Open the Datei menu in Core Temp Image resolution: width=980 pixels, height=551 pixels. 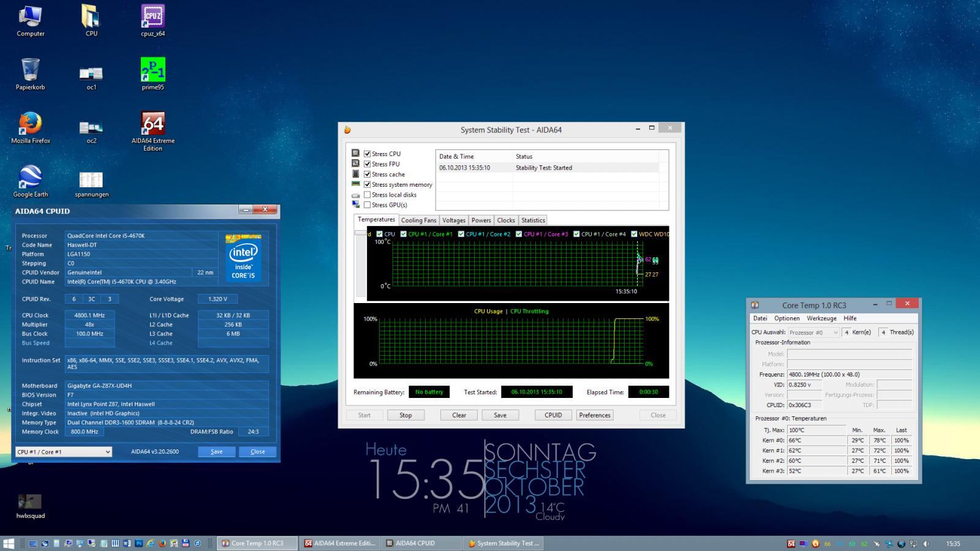760,318
